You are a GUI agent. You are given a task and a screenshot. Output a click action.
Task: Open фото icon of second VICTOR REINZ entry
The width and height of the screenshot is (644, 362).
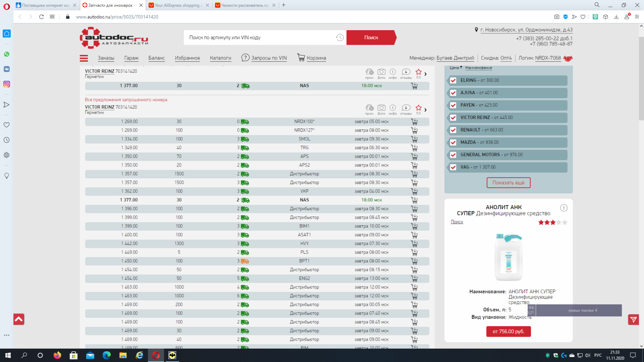click(381, 109)
